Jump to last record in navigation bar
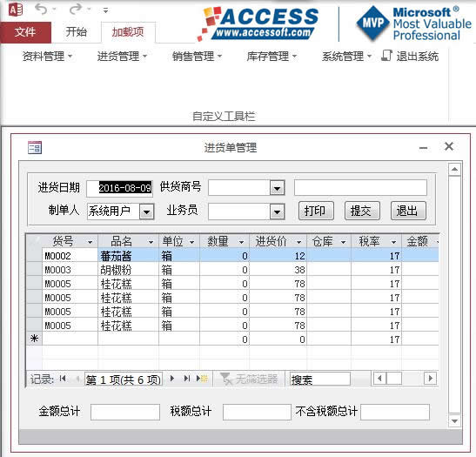476x457 pixels. 187,379
